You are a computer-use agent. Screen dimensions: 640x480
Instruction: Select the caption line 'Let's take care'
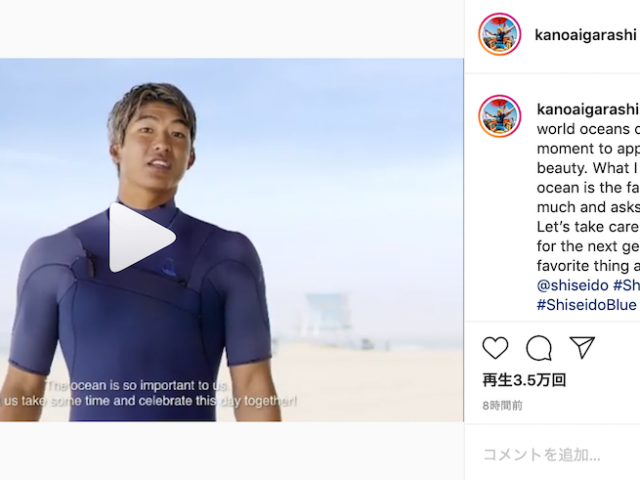(588, 227)
